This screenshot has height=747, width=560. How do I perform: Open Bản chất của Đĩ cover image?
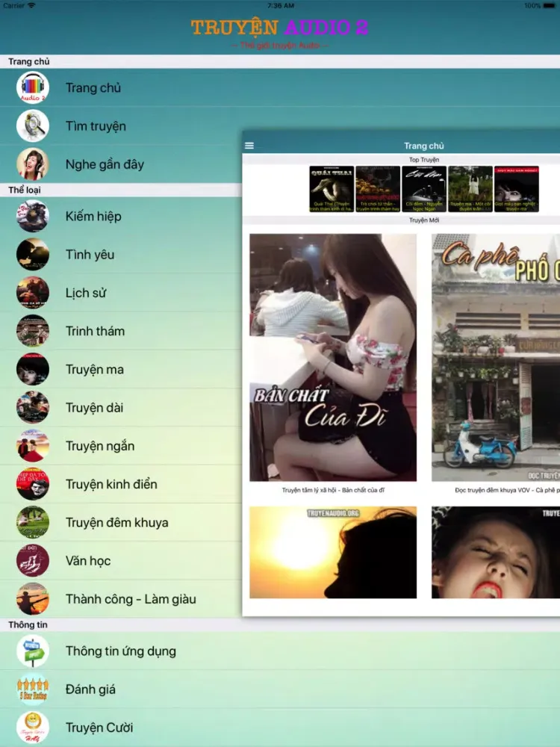coord(333,357)
